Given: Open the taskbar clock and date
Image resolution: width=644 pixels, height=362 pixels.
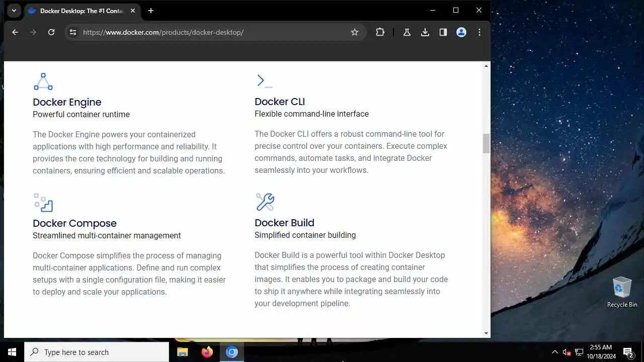Looking at the screenshot, I should click(601, 352).
